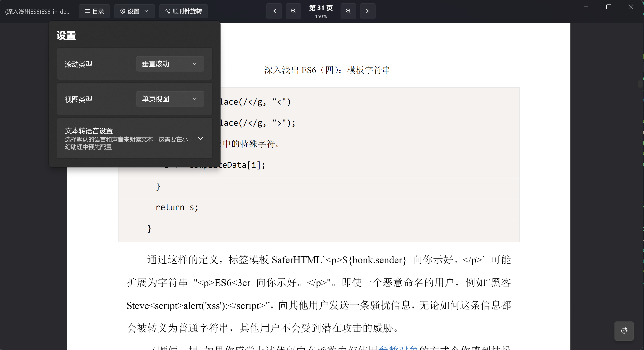
Task: Rotate the page with 顺时针旋转
Action: pyautogui.click(x=183, y=11)
